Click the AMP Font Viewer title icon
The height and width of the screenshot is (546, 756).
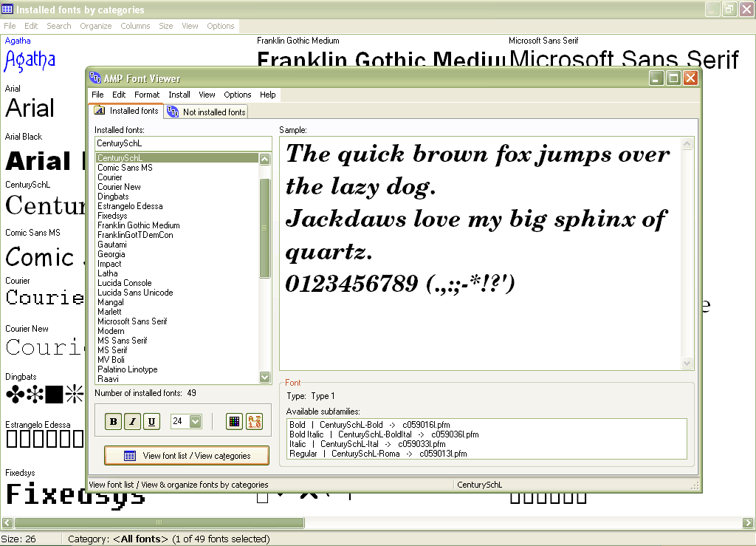95,78
